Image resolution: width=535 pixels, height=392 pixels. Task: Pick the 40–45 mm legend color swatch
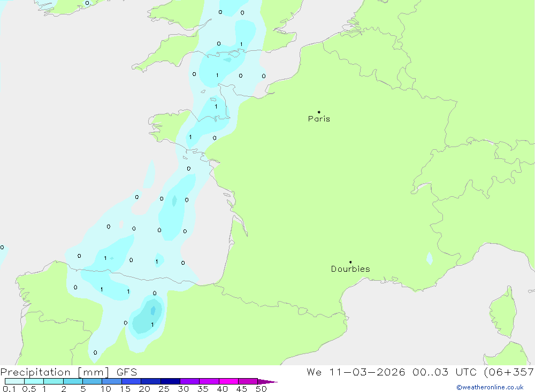click(228, 381)
